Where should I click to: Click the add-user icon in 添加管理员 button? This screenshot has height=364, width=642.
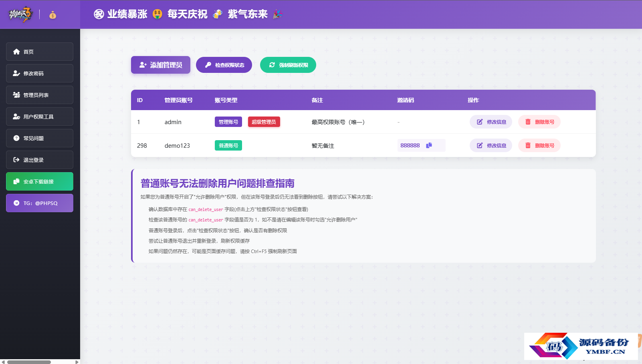coord(143,65)
